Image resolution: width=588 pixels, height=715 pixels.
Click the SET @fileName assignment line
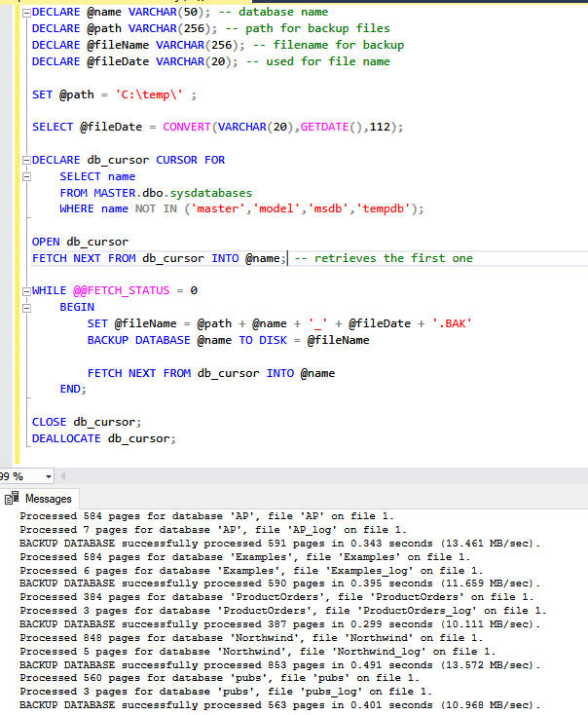[x=279, y=323]
